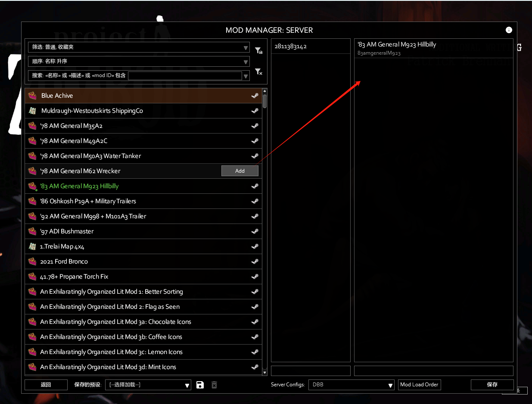Expand the 搜索 search options dropdown arrow
This screenshot has width=532, height=404.
pos(246,76)
